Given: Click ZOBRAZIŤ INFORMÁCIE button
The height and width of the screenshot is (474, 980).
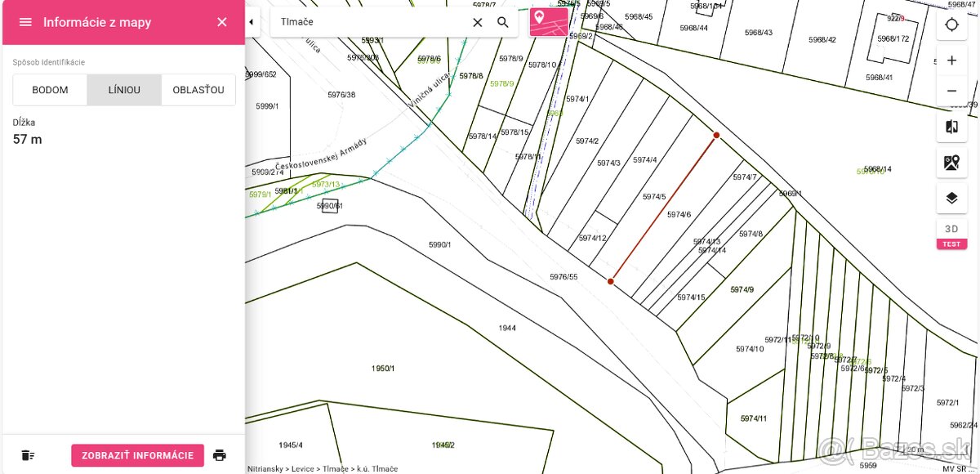Looking at the screenshot, I should tap(137, 455).
